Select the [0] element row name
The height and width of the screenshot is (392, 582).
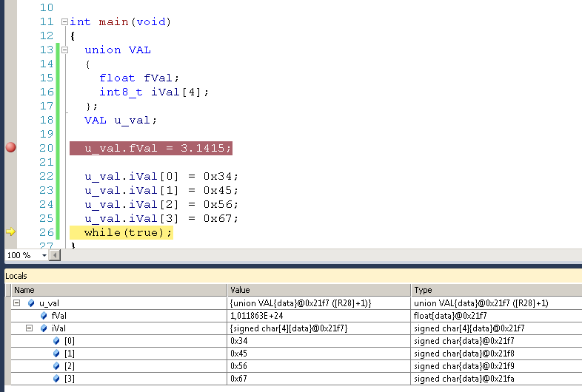pyautogui.click(x=70, y=341)
